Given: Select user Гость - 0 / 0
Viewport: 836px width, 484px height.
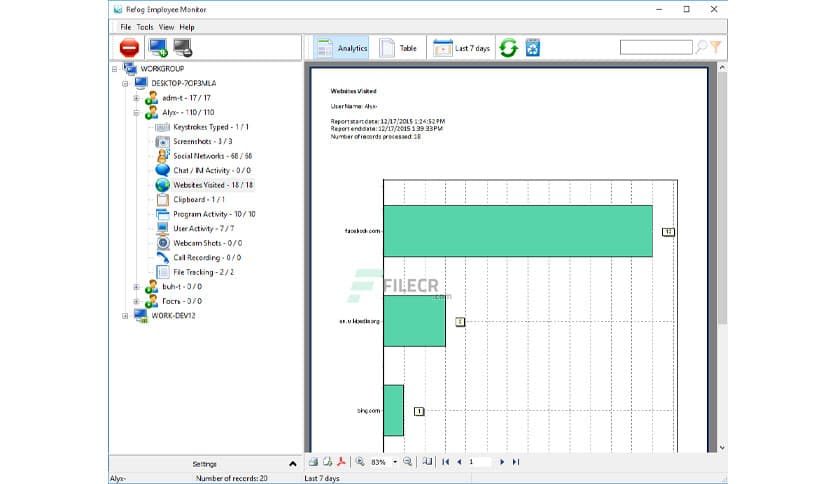Looking at the screenshot, I should pyautogui.click(x=182, y=301).
